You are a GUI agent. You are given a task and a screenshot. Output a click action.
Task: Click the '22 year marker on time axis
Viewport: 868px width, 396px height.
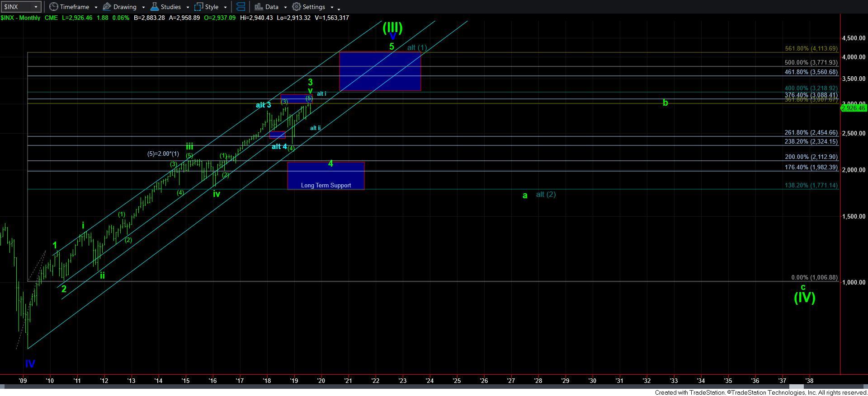(375, 381)
